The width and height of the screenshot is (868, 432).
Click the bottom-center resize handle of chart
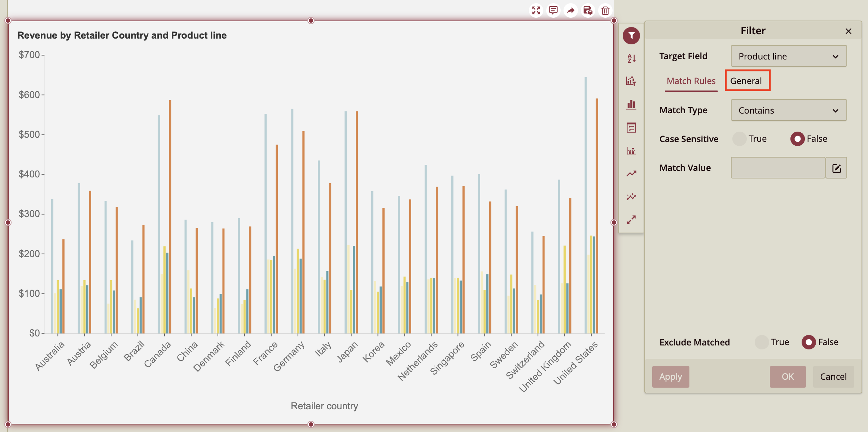coord(311,424)
